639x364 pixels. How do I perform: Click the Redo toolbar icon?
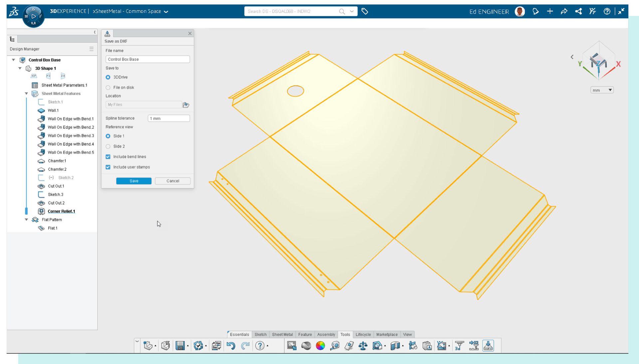pos(245,346)
